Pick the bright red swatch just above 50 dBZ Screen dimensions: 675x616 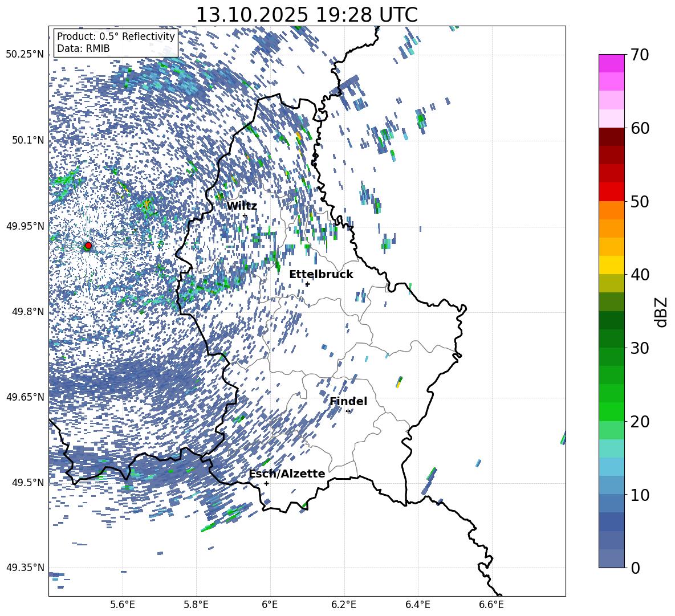pyautogui.click(x=611, y=191)
